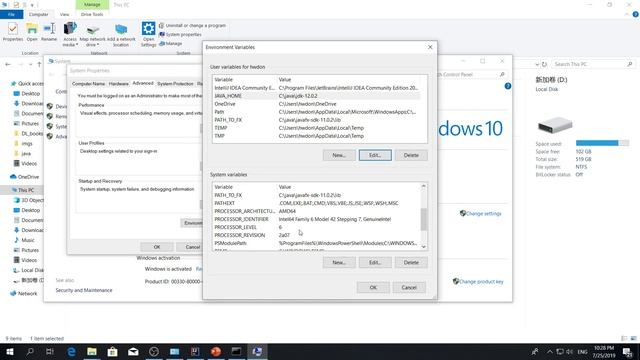Click the system variables scroll-down arrow
The image size is (640, 360).
pyautogui.click(x=424, y=247)
